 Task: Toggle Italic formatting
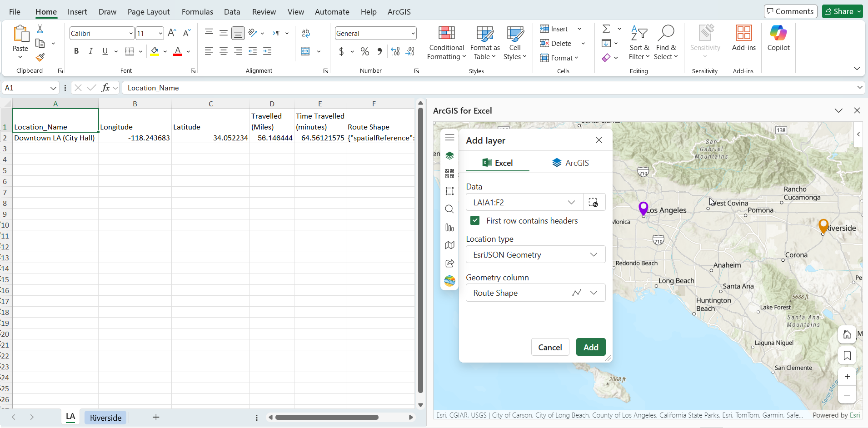(91, 51)
